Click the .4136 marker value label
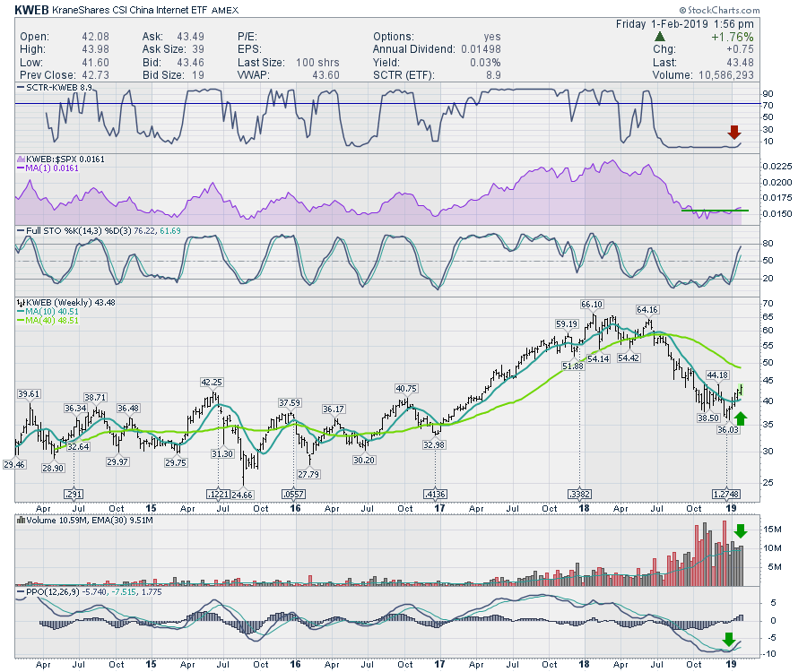Screen dimensions: 807x672 pos(435,494)
